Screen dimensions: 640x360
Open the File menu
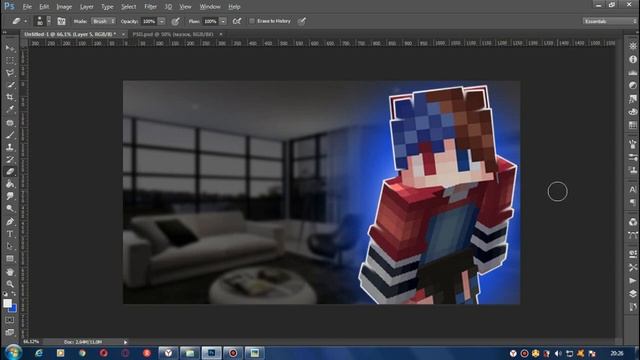pos(27,7)
